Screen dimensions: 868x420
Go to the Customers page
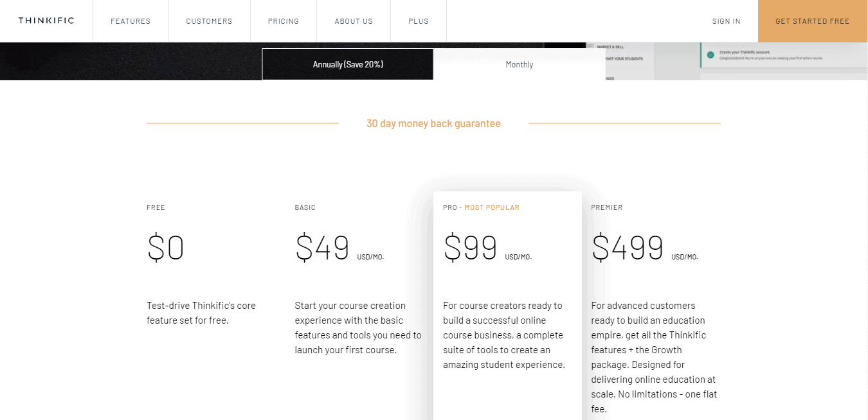209,21
